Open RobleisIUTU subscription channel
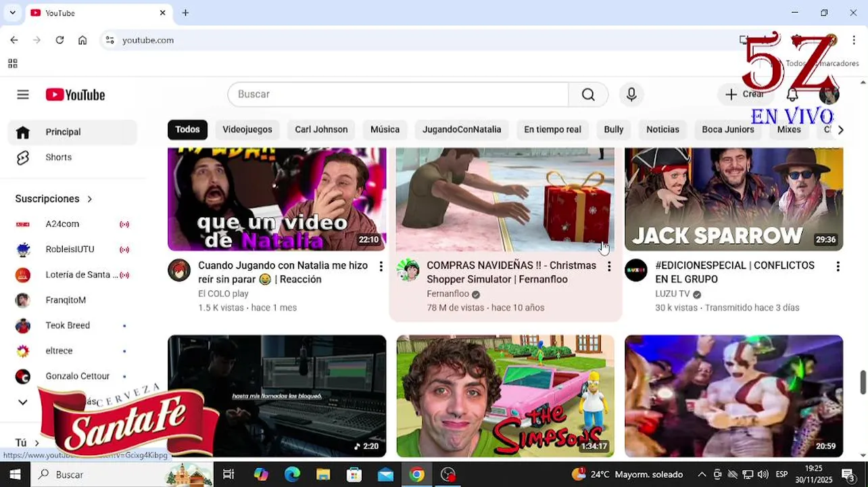The height and width of the screenshot is (487, 868). pyautogui.click(x=72, y=250)
